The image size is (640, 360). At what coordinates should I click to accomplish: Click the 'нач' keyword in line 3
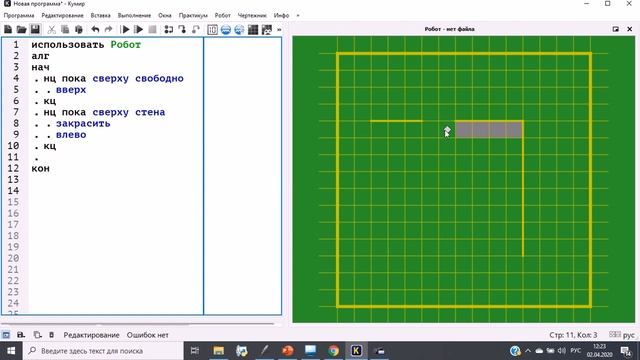click(40, 67)
